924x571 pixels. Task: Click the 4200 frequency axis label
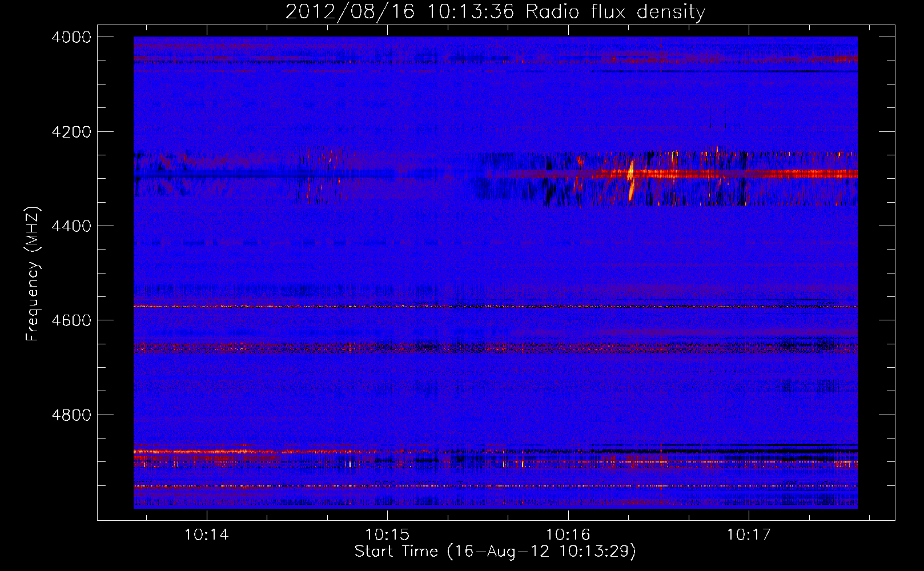(71, 132)
